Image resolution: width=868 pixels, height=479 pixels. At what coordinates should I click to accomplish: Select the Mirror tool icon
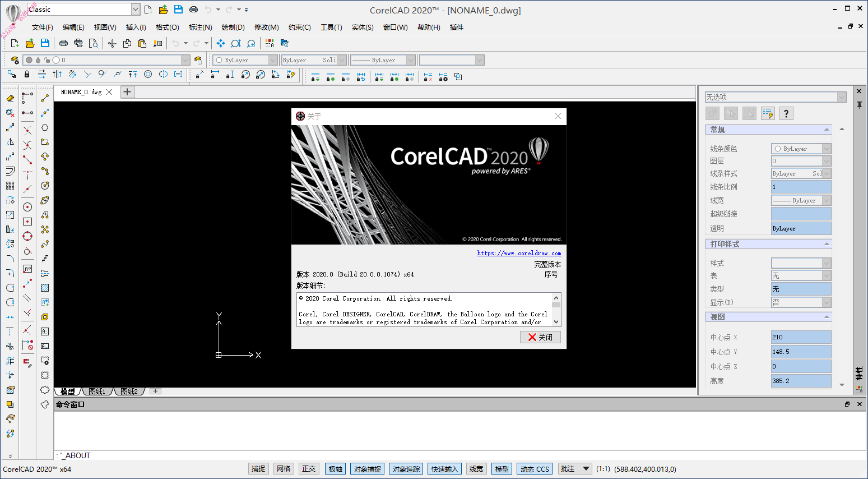[10, 142]
